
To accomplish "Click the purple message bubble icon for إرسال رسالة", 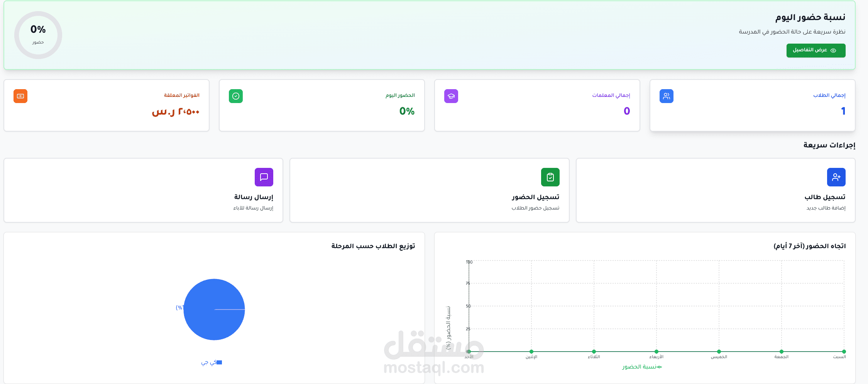I will coord(264,177).
